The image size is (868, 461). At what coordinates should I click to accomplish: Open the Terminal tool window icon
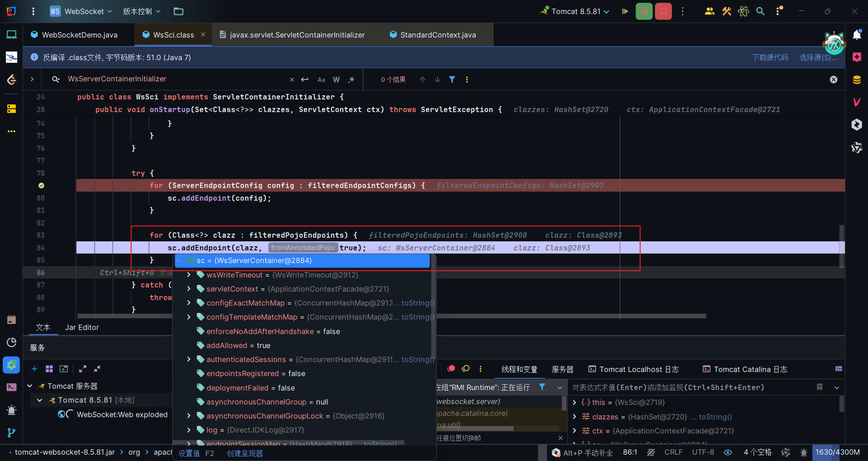point(11,387)
